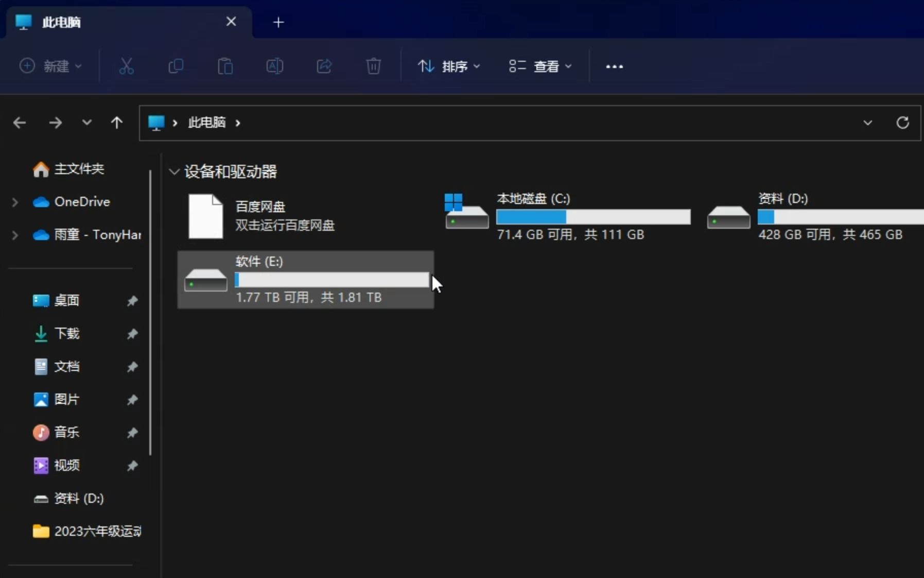Screen dimensions: 924x578
Task: Go back with the left arrow
Action: (x=20, y=123)
